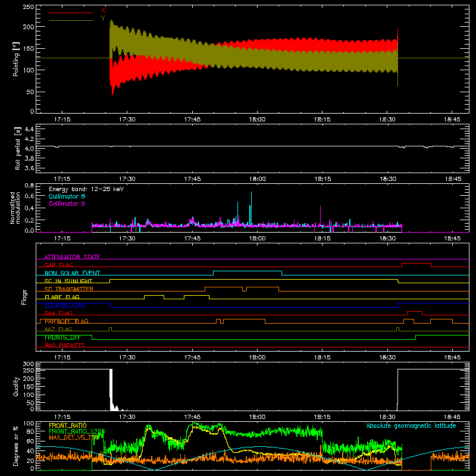This screenshot has width=476, height=476.
Task: Click the '300' tick on the Quality axis
Action: point(29,364)
